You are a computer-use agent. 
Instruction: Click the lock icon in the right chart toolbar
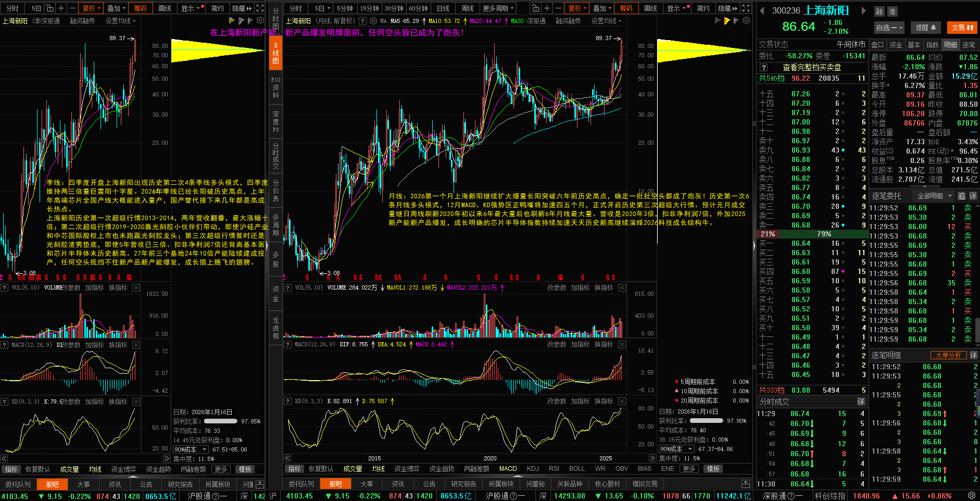point(535,8)
